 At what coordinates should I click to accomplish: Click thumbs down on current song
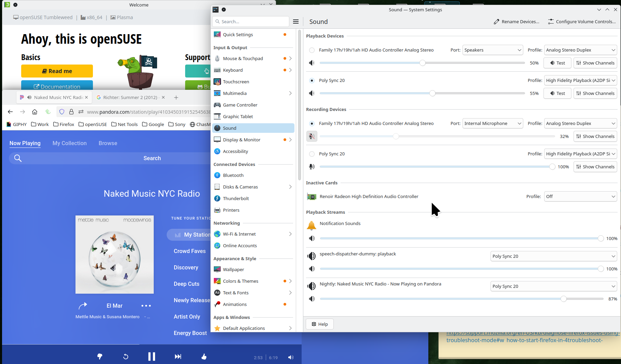point(100,356)
